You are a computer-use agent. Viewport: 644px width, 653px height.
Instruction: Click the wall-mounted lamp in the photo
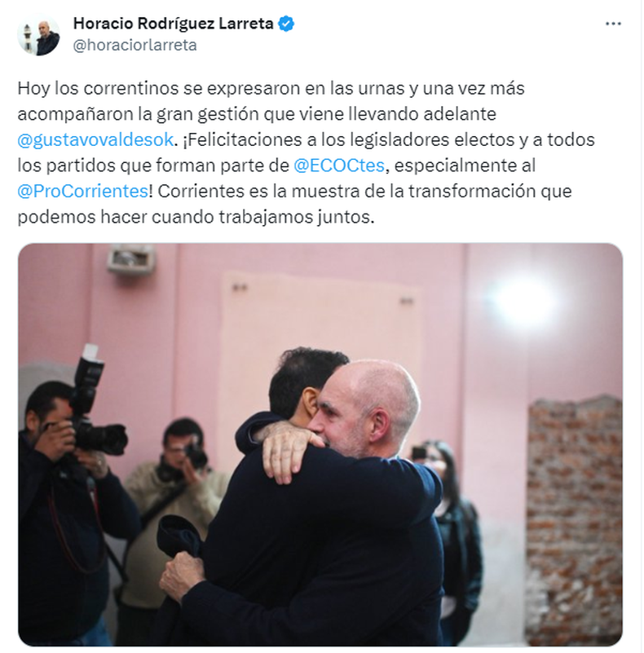(130, 259)
